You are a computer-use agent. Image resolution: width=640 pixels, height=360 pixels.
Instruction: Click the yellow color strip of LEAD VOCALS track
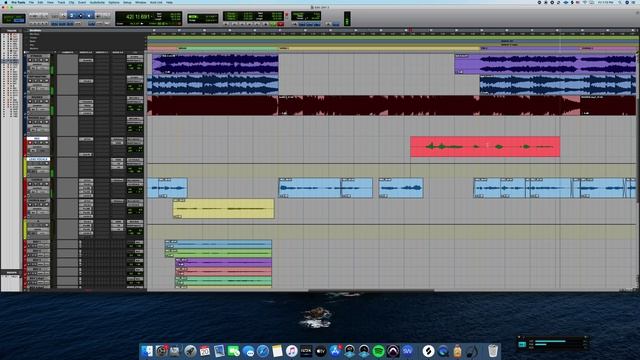click(25, 167)
